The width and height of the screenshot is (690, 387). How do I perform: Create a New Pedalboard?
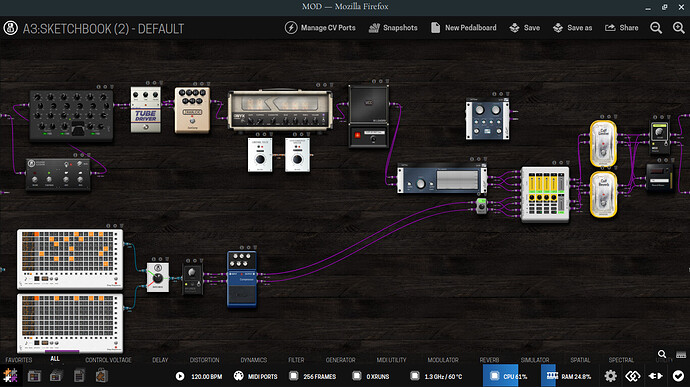pyautogui.click(x=463, y=28)
